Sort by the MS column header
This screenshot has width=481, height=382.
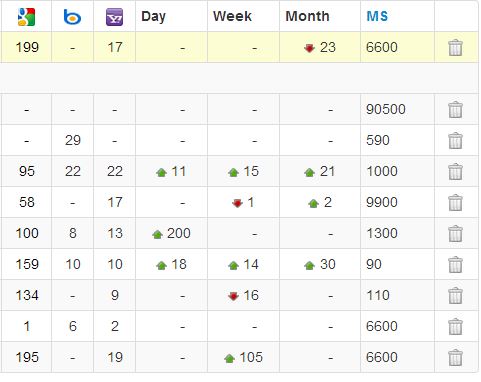click(377, 16)
